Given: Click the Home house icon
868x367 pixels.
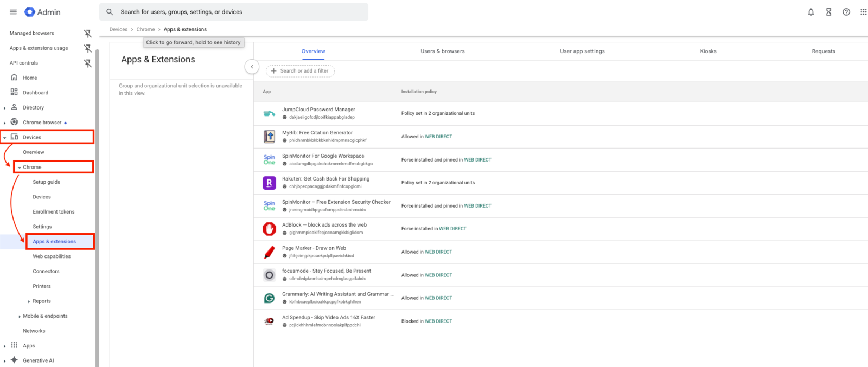Looking at the screenshot, I should (x=14, y=78).
